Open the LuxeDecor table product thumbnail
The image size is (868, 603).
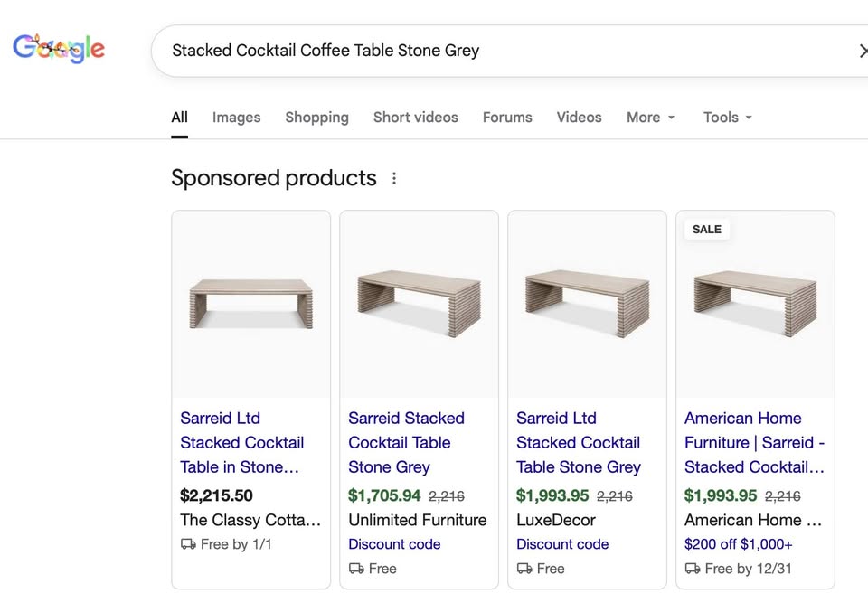coord(587,304)
